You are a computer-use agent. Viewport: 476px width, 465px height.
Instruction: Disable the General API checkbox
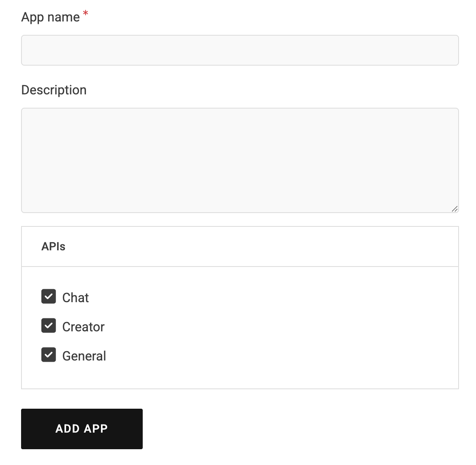[x=49, y=355]
